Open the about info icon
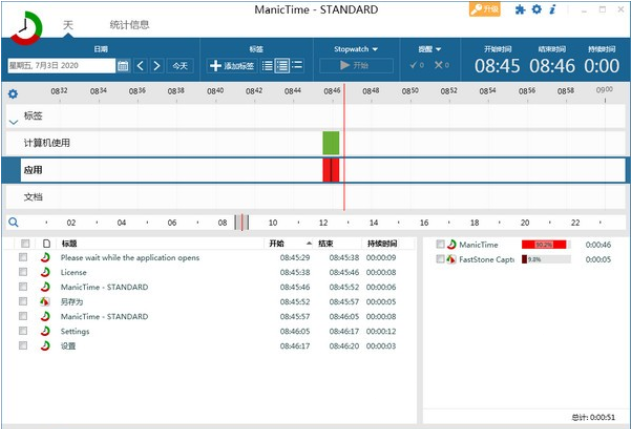The width and height of the screenshot is (633, 429). pyautogui.click(x=553, y=9)
